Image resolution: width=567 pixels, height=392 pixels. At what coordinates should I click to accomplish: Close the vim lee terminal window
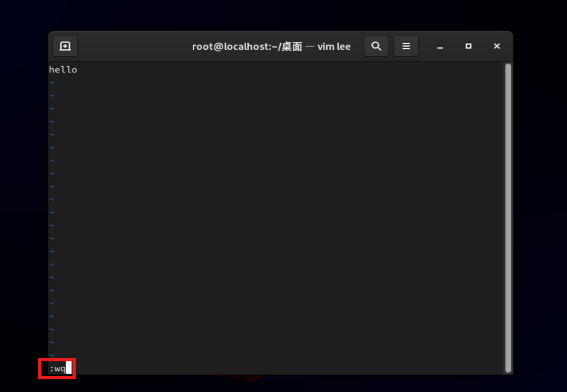497,46
